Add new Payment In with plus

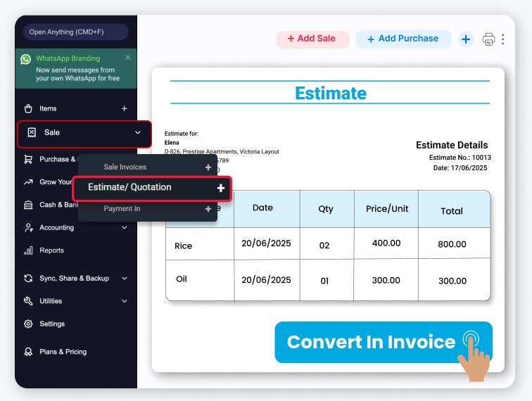(208, 209)
